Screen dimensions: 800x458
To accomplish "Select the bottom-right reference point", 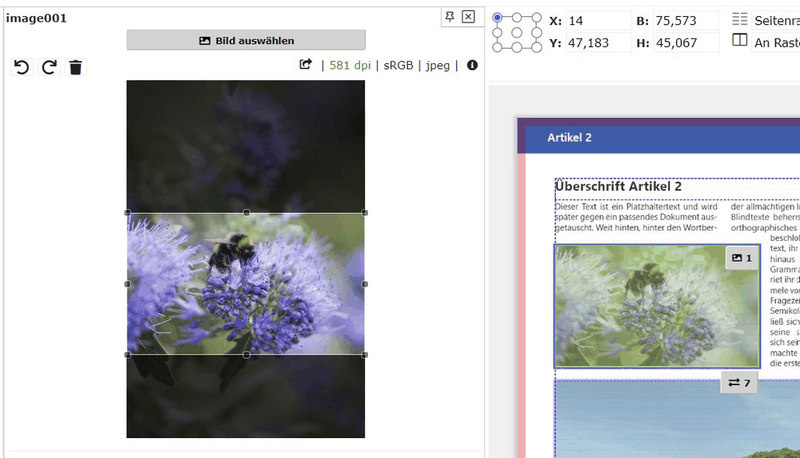I will [536, 47].
